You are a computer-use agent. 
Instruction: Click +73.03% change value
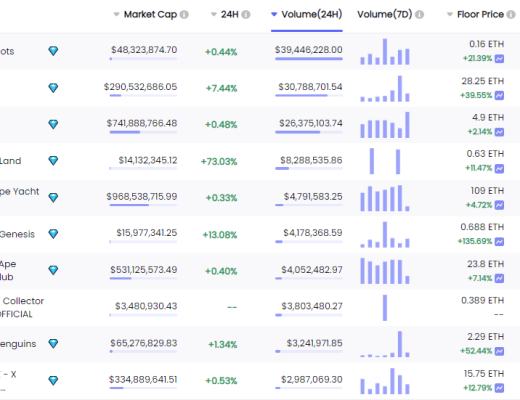(x=219, y=161)
